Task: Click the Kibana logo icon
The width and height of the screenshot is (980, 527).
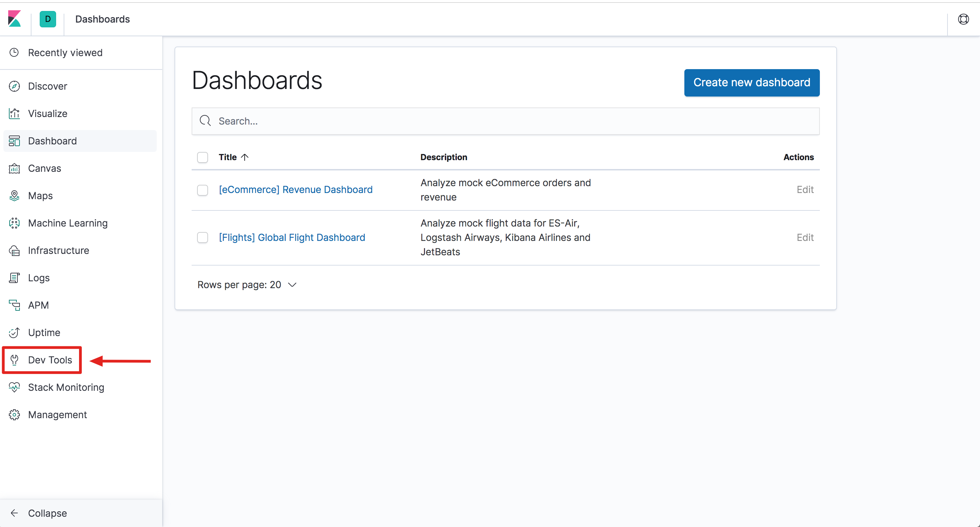Action: point(14,18)
